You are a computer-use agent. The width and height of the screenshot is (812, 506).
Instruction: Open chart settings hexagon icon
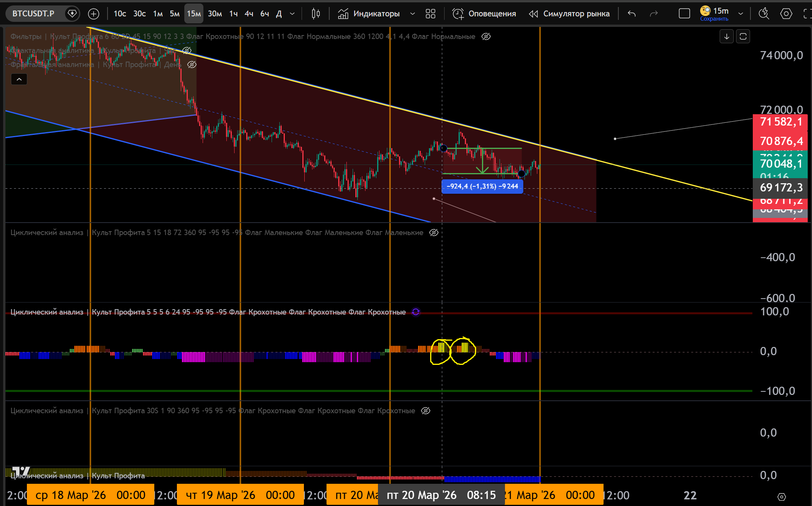click(786, 14)
